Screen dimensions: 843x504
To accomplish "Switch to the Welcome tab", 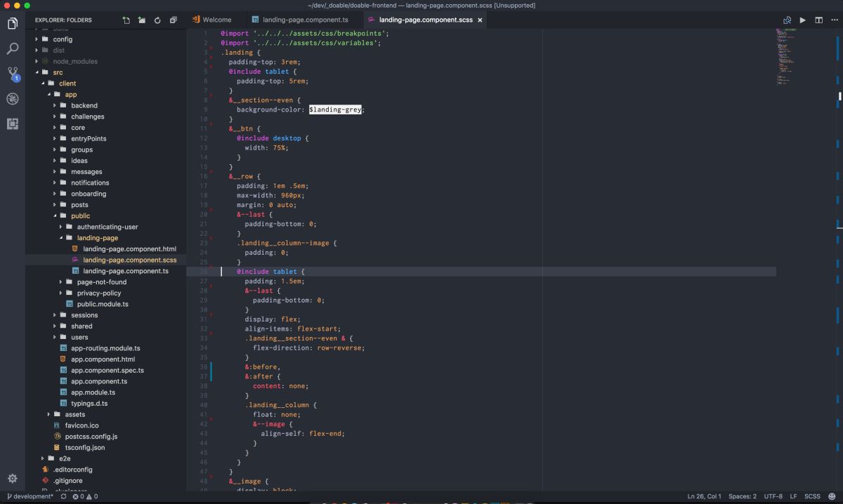I will pyautogui.click(x=217, y=20).
